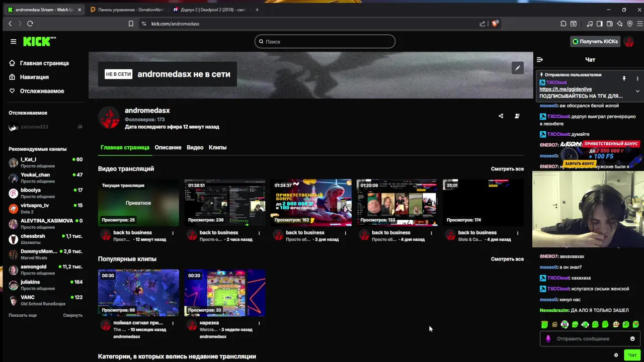Reload the current page
644x362 pixels.
30,24
